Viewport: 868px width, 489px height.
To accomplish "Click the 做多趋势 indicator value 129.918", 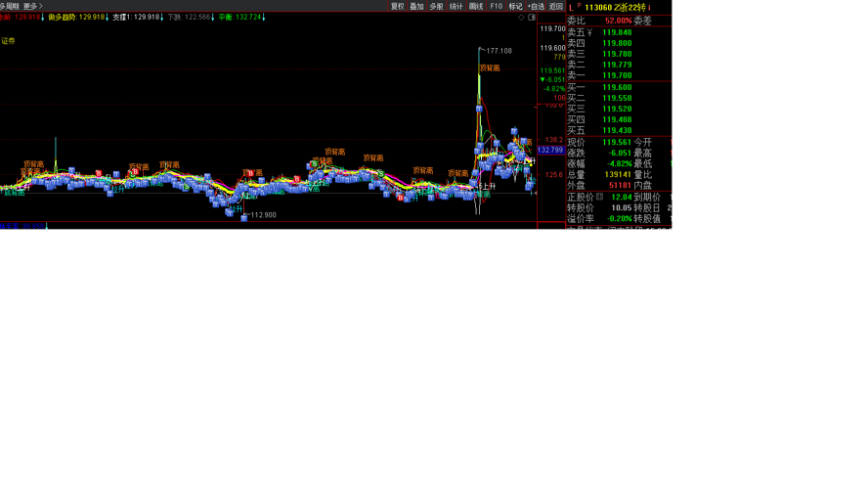I will tap(91, 18).
